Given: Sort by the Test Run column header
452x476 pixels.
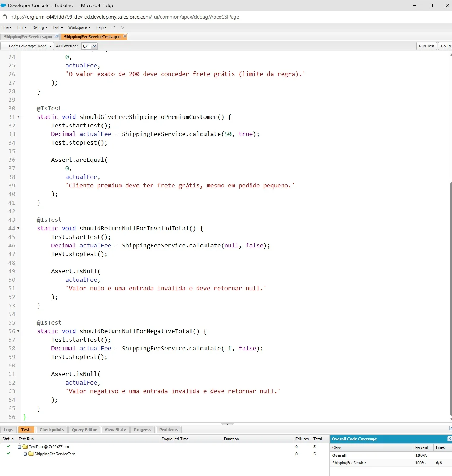Looking at the screenshot, I should (x=88, y=439).
